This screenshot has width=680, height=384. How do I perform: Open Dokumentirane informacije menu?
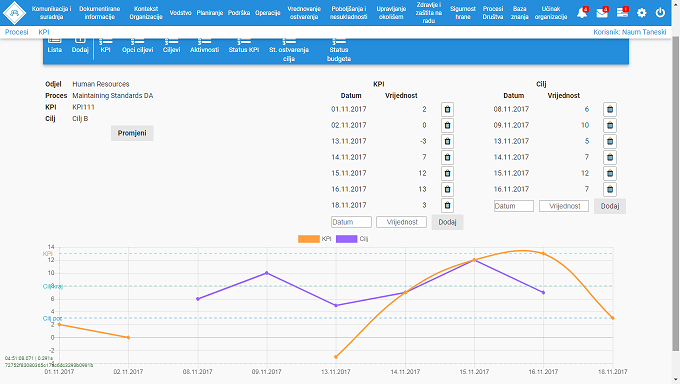coord(99,13)
